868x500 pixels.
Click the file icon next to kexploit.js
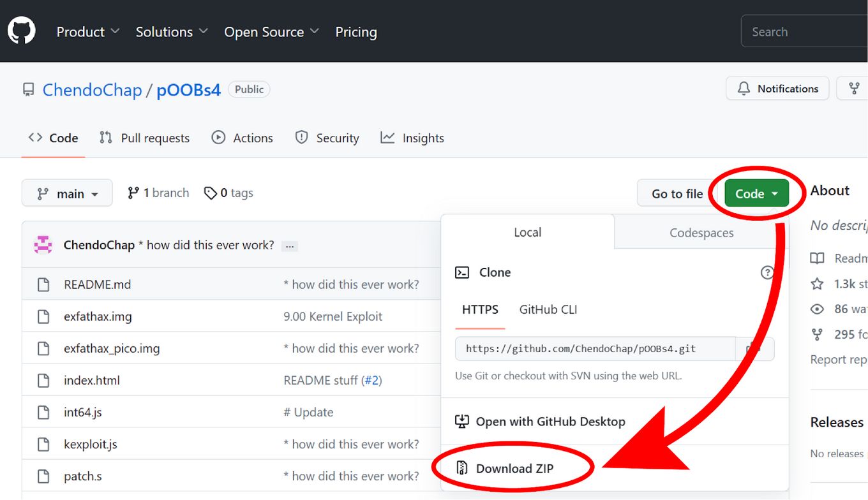tap(43, 444)
